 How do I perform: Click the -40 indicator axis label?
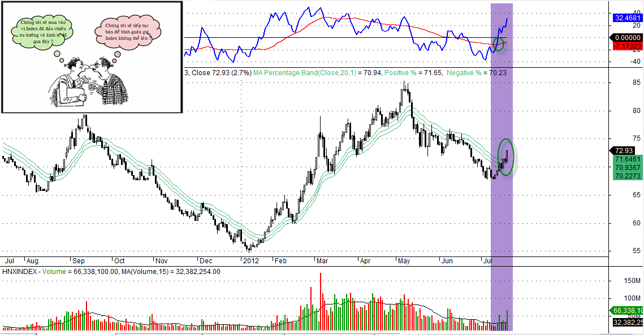(x=635, y=62)
